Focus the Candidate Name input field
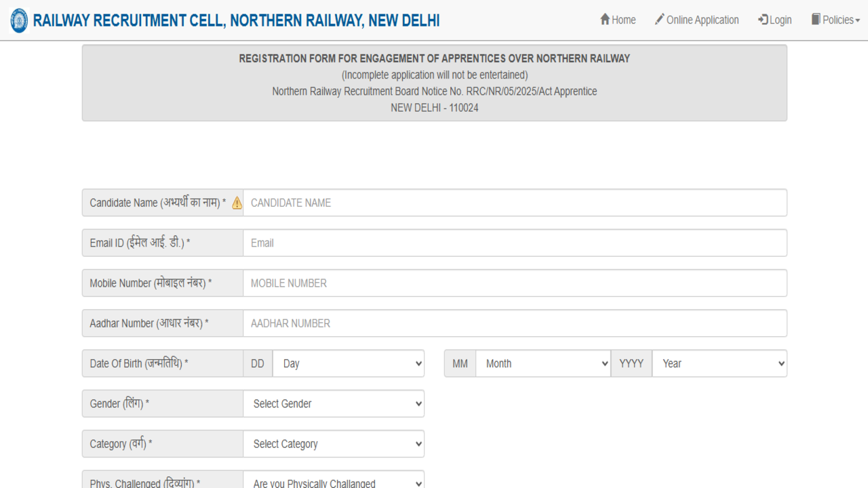This screenshot has width=868, height=488. click(515, 203)
